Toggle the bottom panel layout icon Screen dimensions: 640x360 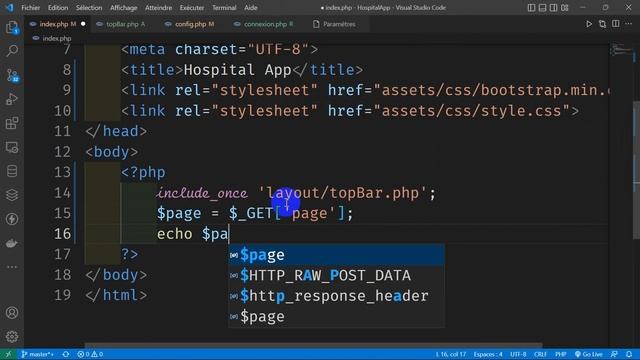(542, 7)
